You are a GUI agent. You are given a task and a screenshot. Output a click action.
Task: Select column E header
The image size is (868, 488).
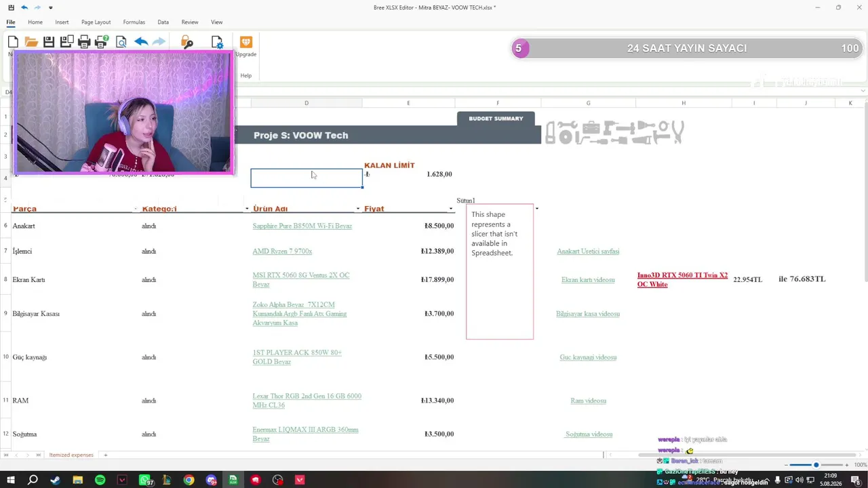(x=408, y=103)
